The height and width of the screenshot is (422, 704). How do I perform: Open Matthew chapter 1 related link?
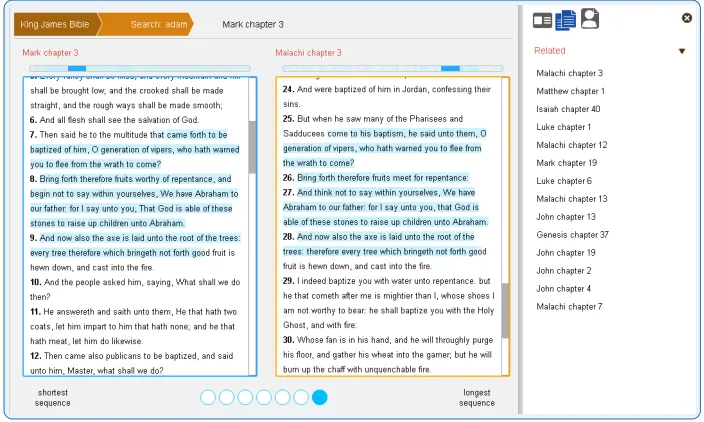pyautogui.click(x=570, y=91)
